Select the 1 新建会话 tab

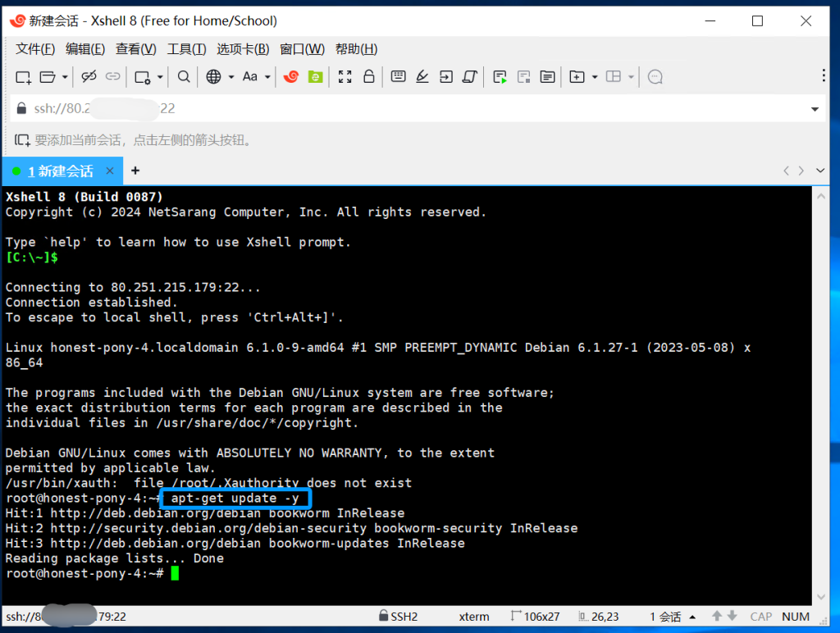coord(62,171)
